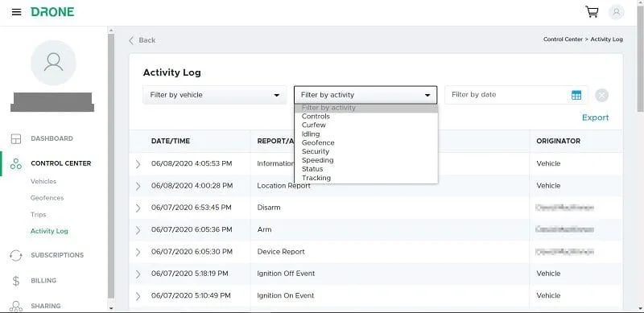The height and width of the screenshot is (313, 644).
Task: Click the Location Report entry
Action: [283, 186]
